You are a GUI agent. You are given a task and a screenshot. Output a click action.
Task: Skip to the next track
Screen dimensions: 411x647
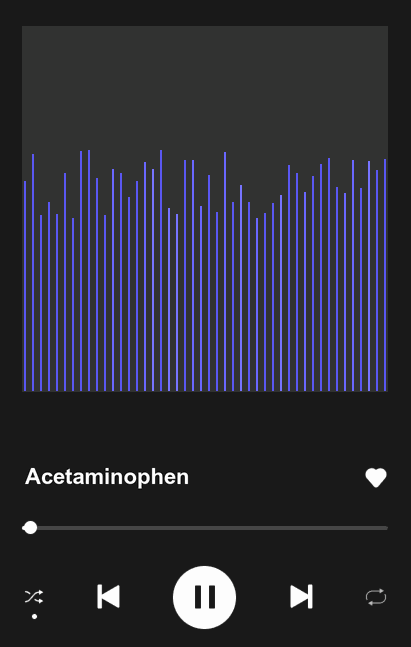coord(301,597)
